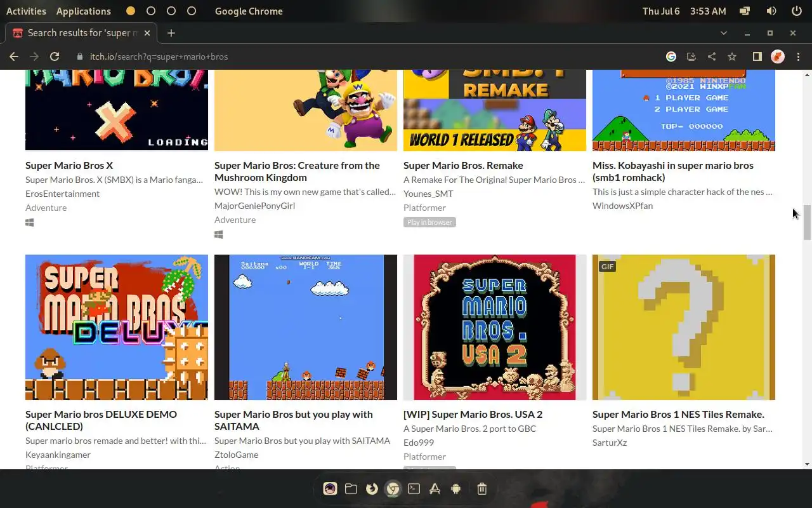Click the question block GIF thumbnail
The image size is (812, 508).
(684, 327)
